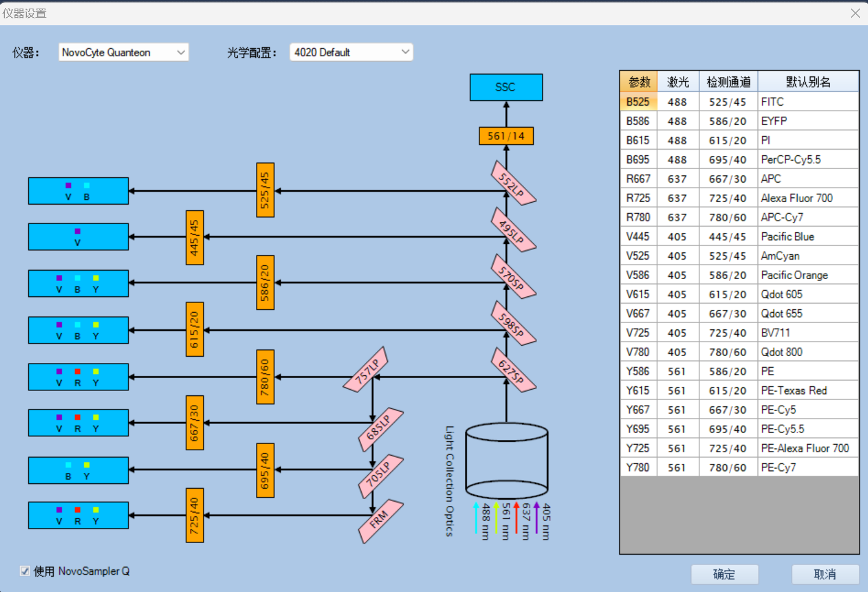Click the SSC detector box
Viewport: 868px width, 592px height.
coord(506,87)
